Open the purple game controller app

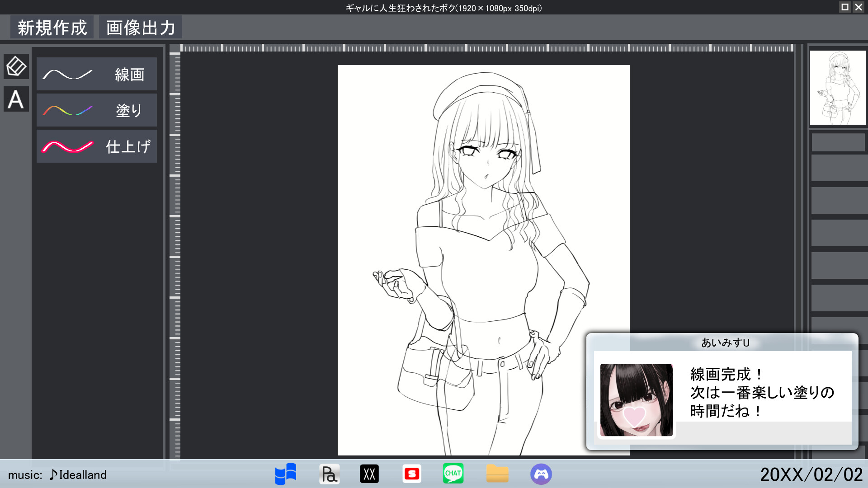(x=542, y=474)
